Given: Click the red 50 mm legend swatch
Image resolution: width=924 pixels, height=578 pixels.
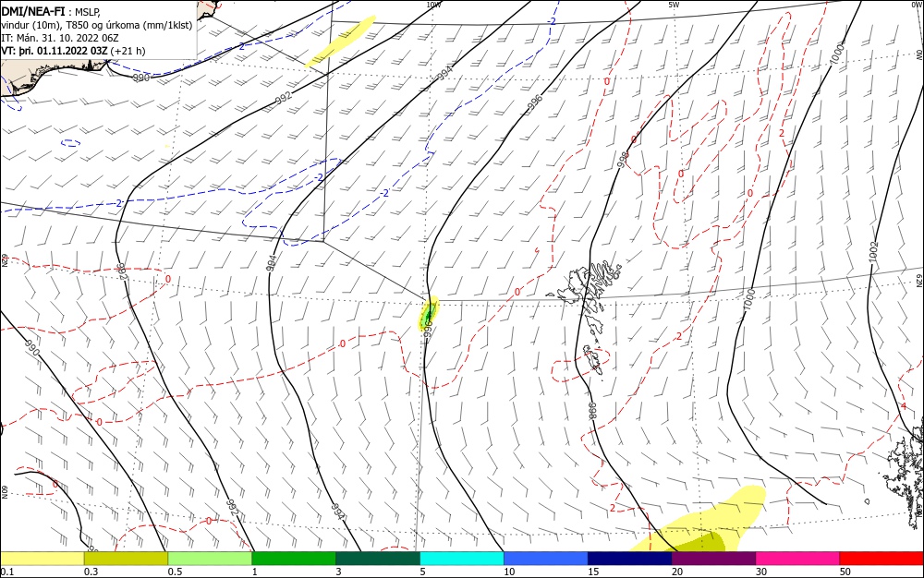Looking at the screenshot, I should pyautogui.click(x=881, y=559).
